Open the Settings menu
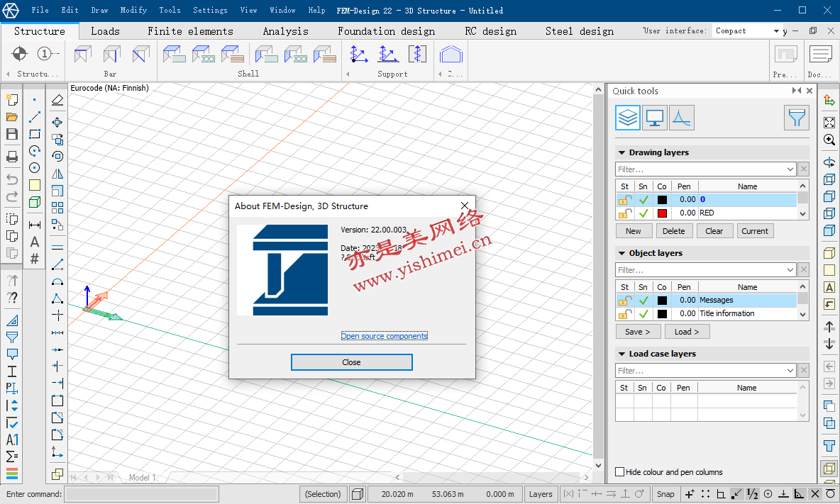The height and width of the screenshot is (504, 840). [210, 10]
